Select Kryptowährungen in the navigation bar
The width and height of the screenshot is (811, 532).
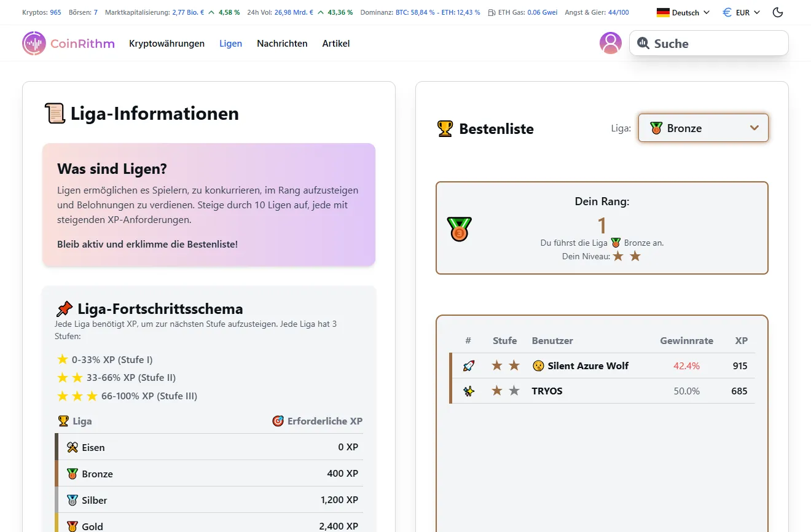[167, 43]
